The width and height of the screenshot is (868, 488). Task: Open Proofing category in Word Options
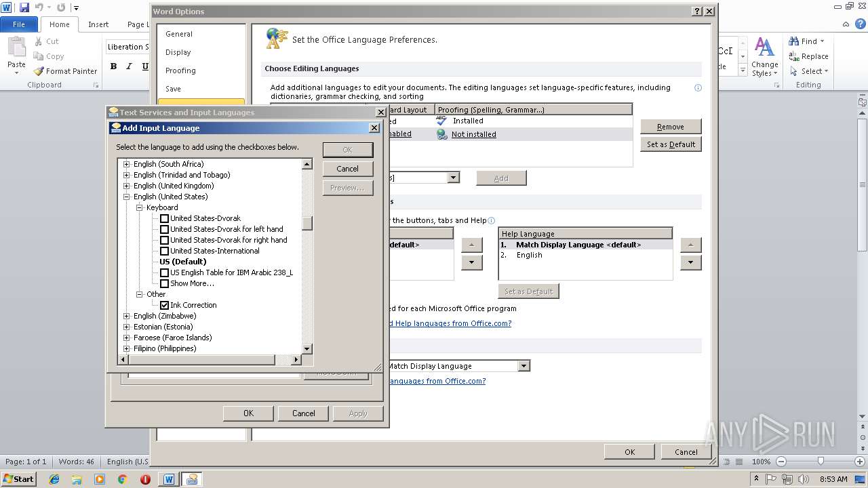(x=201, y=70)
